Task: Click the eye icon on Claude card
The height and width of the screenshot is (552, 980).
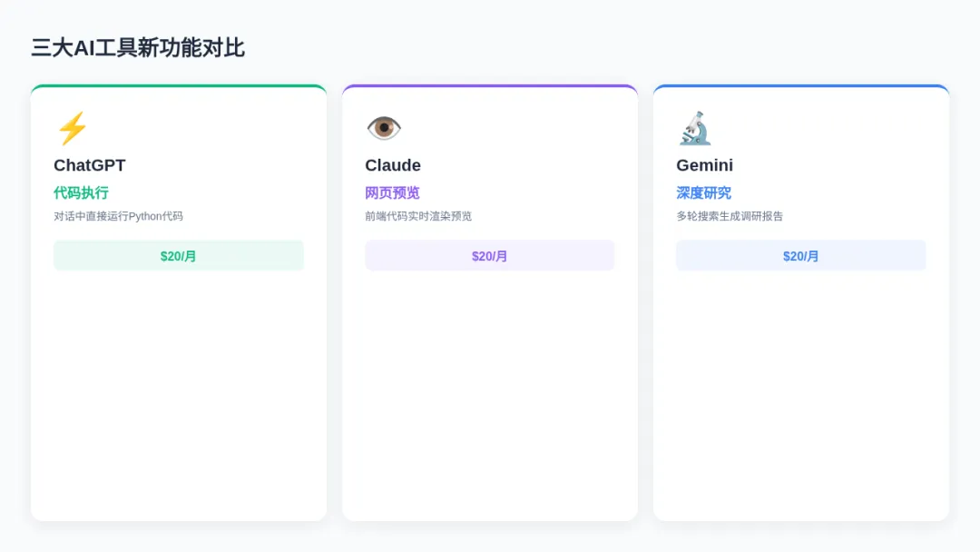Action: click(384, 127)
